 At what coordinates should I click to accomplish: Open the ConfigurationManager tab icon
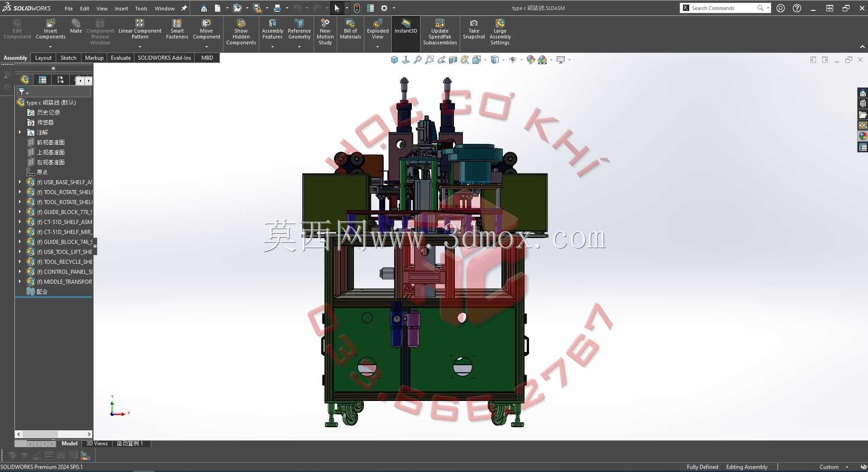point(61,80)
